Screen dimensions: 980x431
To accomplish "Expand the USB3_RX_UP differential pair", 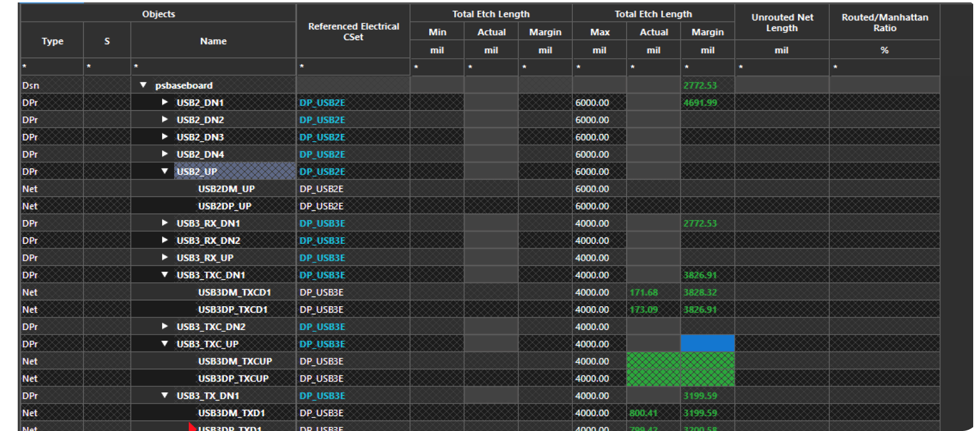I will coord(164,257).
